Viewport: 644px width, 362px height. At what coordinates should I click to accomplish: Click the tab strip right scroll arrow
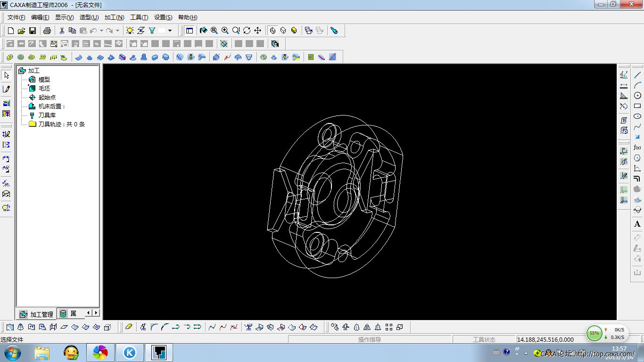pyautogui.click(x=96, y=313)
